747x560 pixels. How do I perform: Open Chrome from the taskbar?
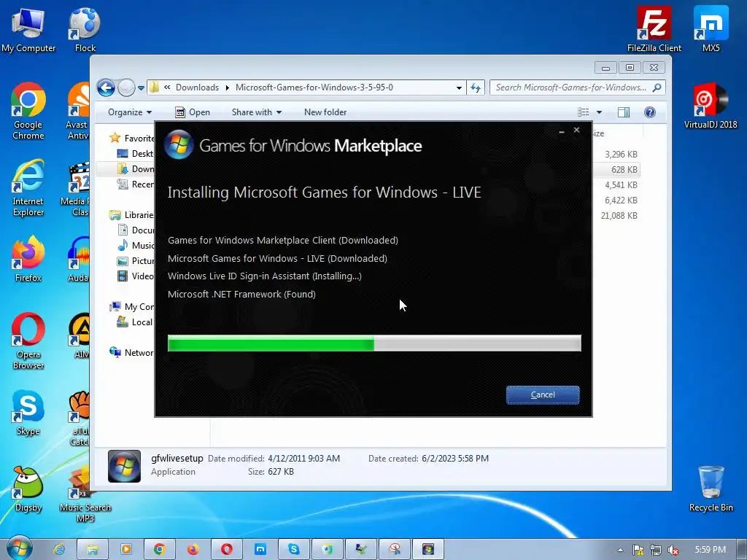click(160, 550)
